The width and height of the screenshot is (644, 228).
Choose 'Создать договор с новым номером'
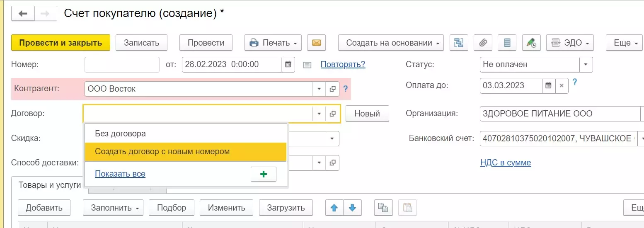coord(162,151)
